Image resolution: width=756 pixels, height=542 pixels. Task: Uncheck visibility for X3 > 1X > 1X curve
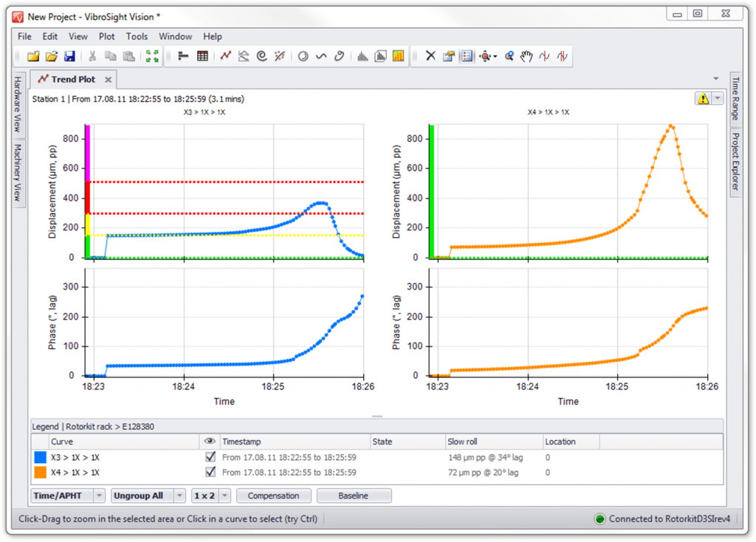(210, 457)
